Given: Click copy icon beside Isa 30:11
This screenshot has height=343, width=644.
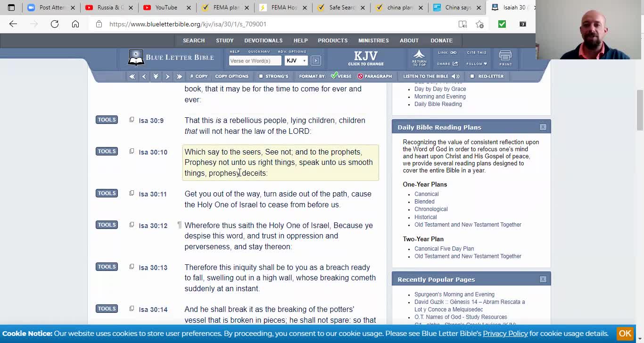Looking at the screenshot, I should click(132, 193).
